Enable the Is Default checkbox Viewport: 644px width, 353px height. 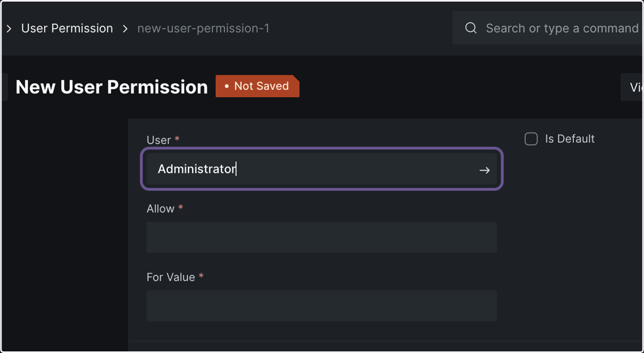coord(531,139)
